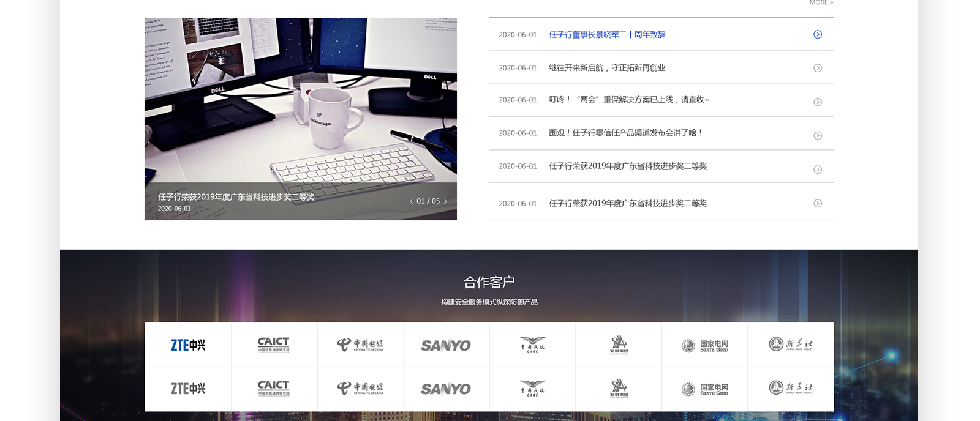Screen dimensions: 980x421
Task: Open the article 任子行董事长景晓军二十周年致辞
Action: click(606, 35)
